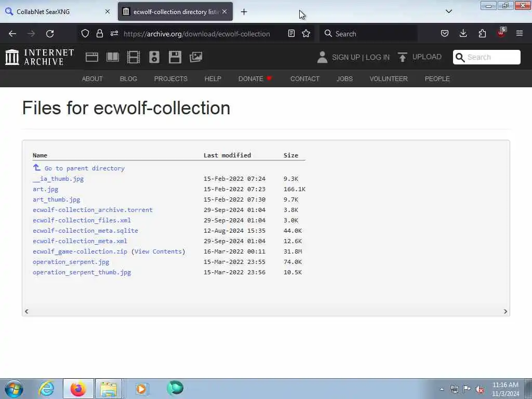Open the DONATE menu item

(x=255, y=79)
